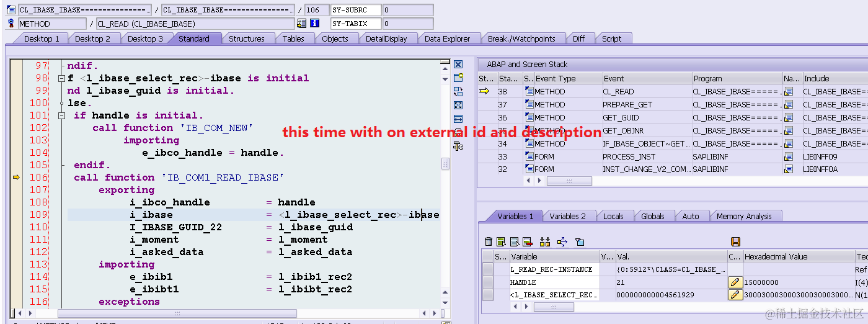The width and height of the screenshot is (868, 324).
Task: Click the Event Type column header in stack
Action: click(x=567, y=79)
